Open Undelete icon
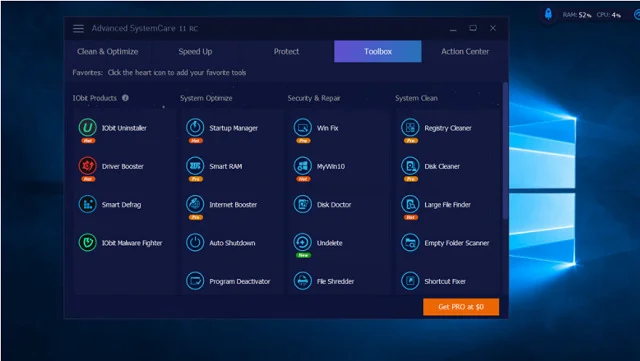 [302, 243]
